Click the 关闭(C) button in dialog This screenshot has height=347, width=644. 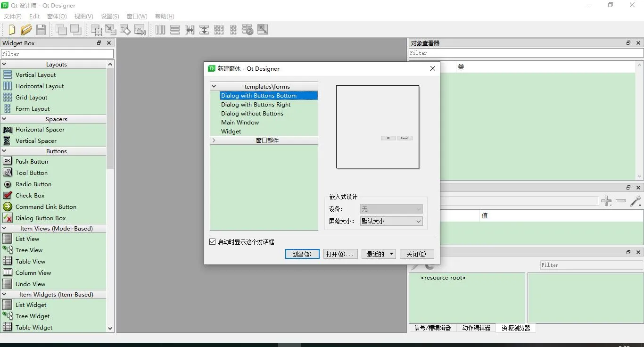[417, 254]
